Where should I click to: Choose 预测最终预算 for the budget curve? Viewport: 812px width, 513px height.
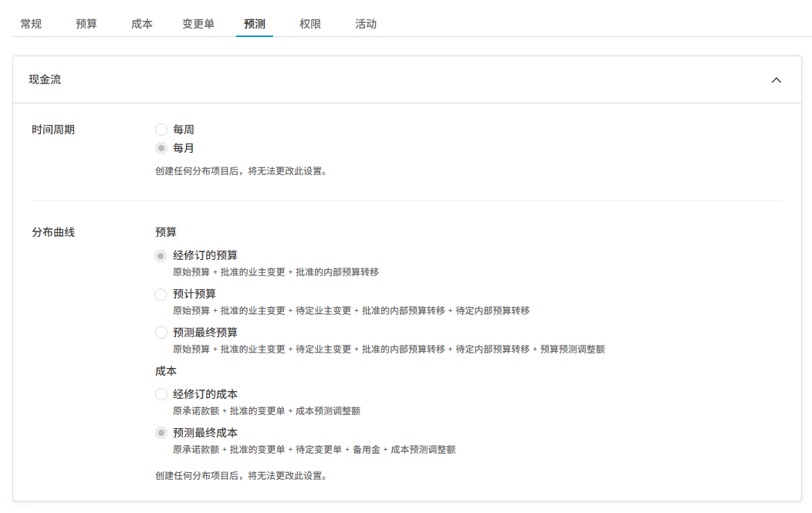161,332
